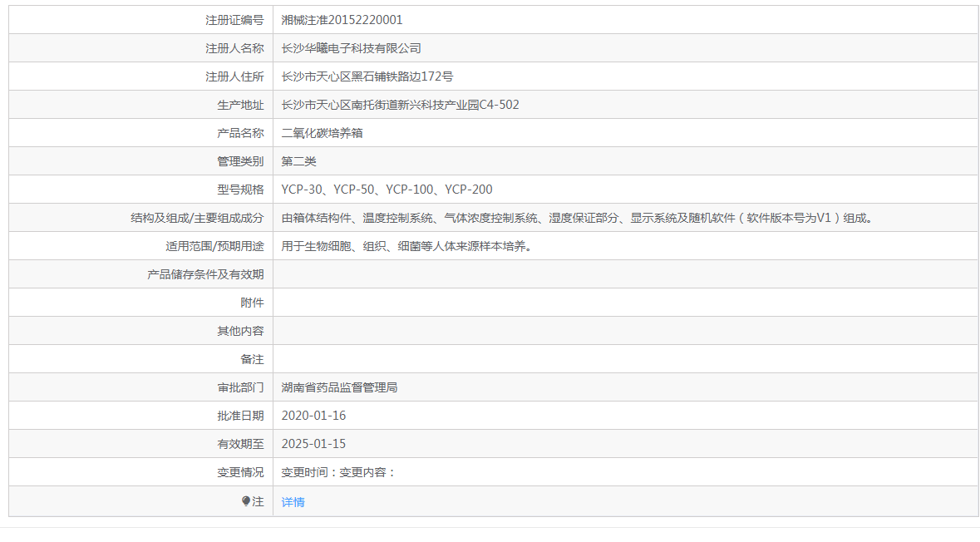Select expiry date 2025-01-15
The image size is (980, 542).
[313, 444]
